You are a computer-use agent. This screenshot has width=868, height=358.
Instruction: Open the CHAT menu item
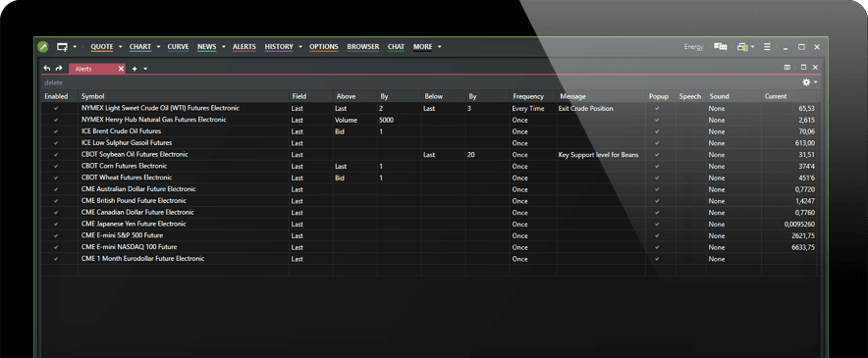396,47
